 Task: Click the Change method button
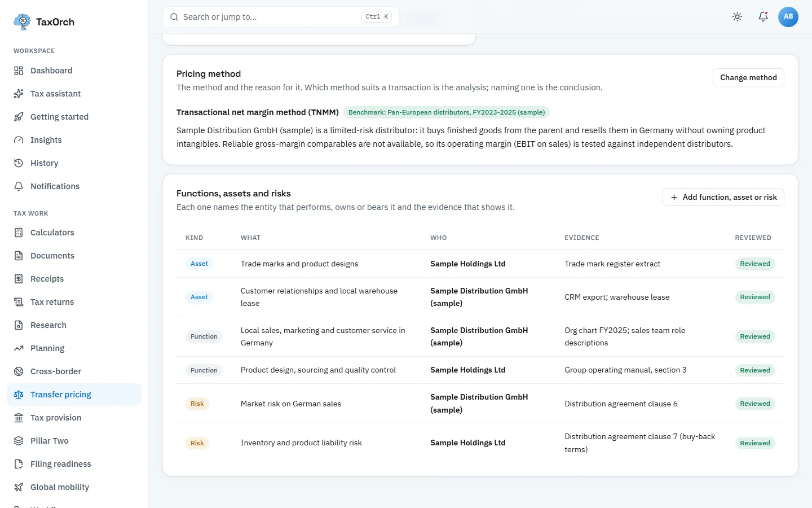coord(748,77)
